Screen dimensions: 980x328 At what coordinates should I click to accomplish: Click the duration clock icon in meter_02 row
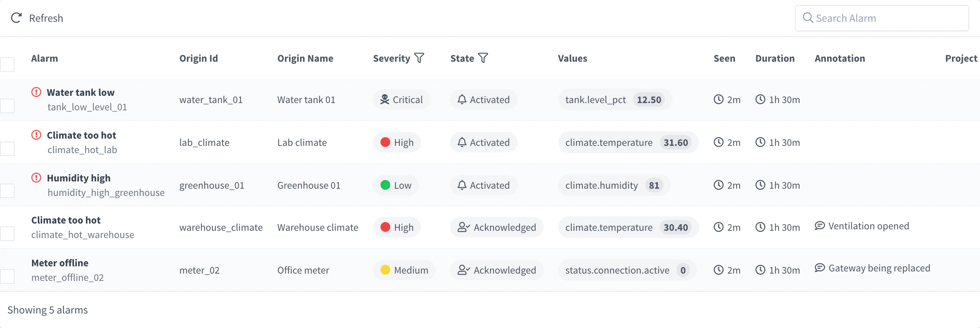(760, 270)
